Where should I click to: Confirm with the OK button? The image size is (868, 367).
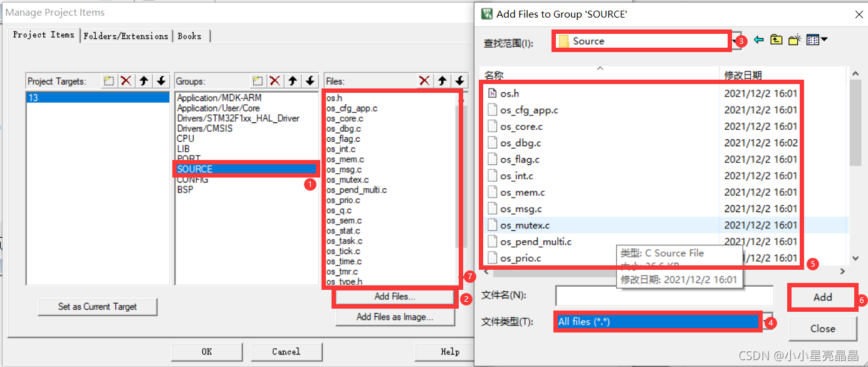pyautogui.click(x=207, y=351)
